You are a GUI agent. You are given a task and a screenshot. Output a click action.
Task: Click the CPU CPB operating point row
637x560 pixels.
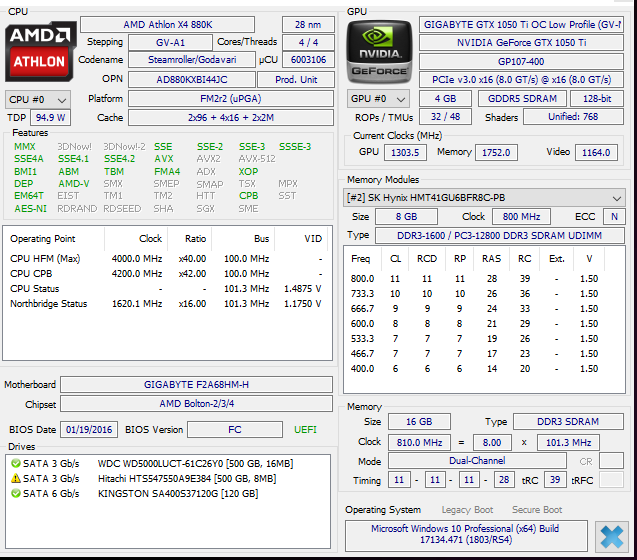click(x=166, y=274)
